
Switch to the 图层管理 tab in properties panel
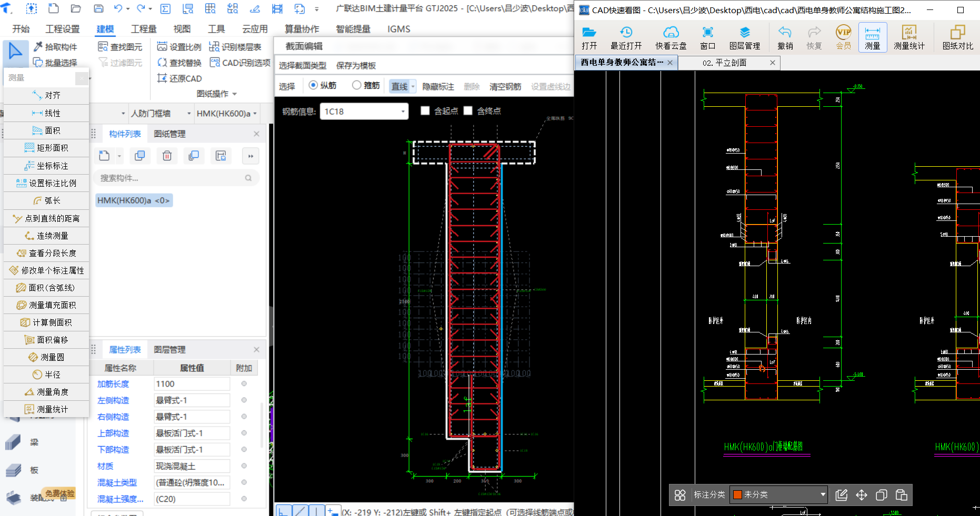click(x=169, y=350)
